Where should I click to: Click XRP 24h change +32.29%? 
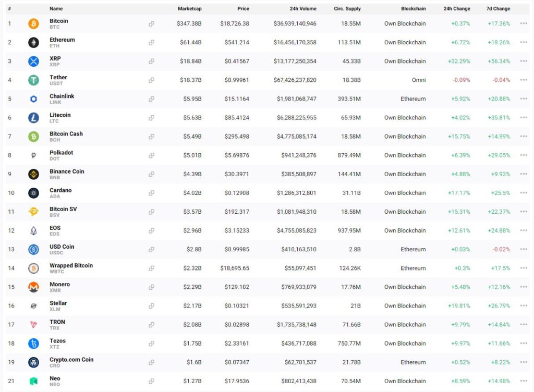pos(459,62)
